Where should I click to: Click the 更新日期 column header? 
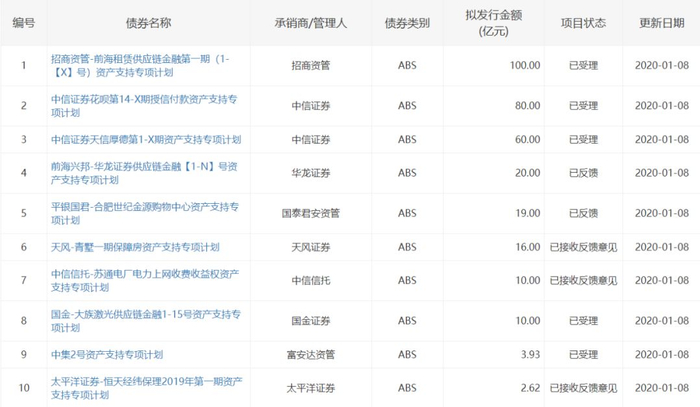[662, 23]
